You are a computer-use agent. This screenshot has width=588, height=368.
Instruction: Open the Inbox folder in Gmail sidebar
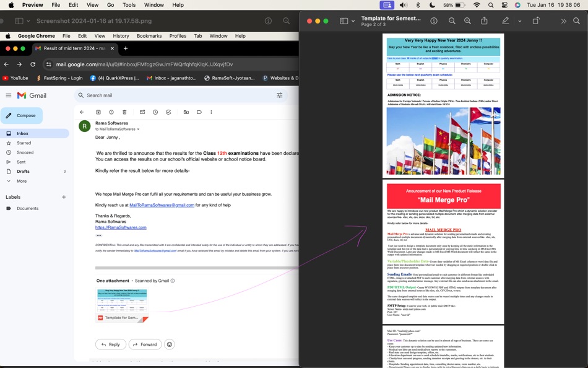[x=34, y=133]
